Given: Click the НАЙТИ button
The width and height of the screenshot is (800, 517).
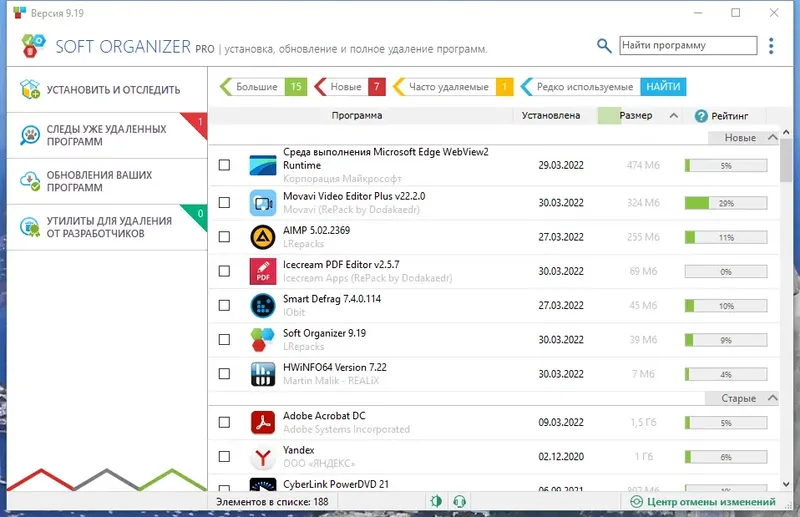Looking at the screenshot, I should [663, 87].
